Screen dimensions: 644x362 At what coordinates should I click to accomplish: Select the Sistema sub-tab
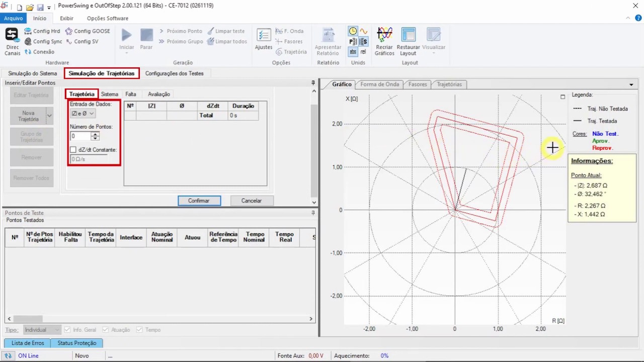click(109, 94)
